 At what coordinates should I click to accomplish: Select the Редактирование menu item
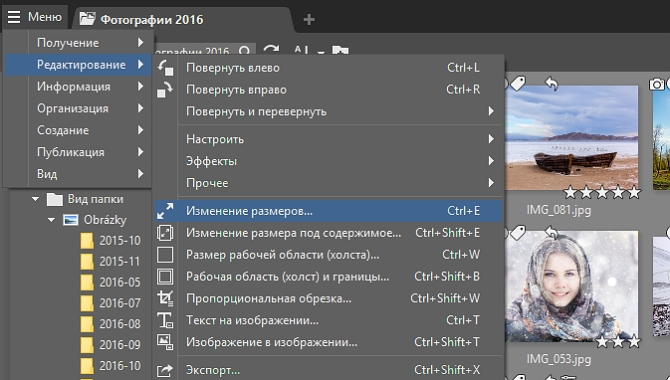pyautogui.click(x=77, y=65)
